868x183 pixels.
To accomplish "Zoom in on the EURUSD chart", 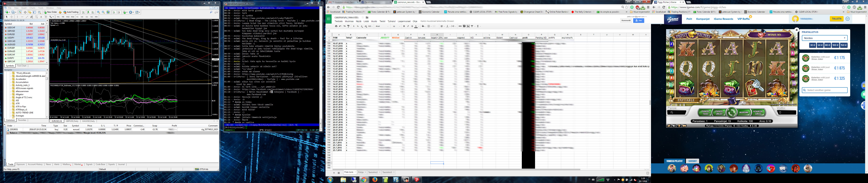I will [98, 12].
